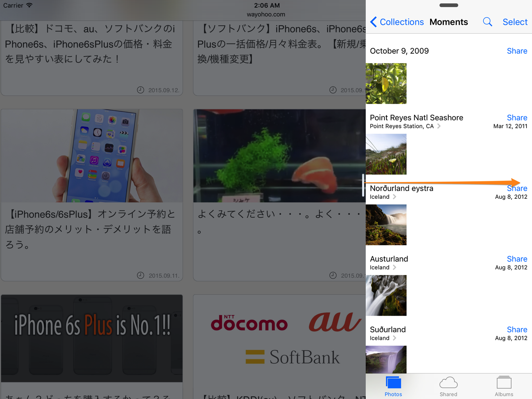The height and width of the screenshot is (399, 532).
Task: Expand Iceland chevron under Norðurland eystra
Action: (394, 197)
